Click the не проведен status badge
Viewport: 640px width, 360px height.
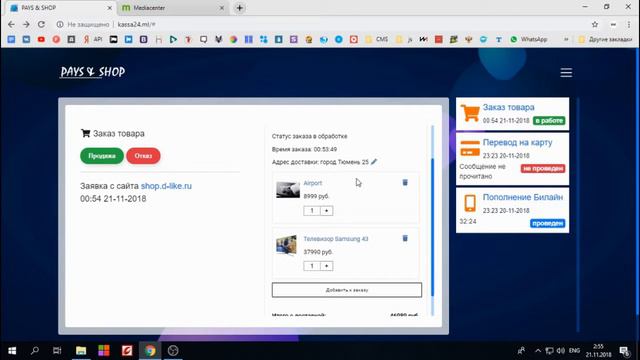(x=543, y=169)
